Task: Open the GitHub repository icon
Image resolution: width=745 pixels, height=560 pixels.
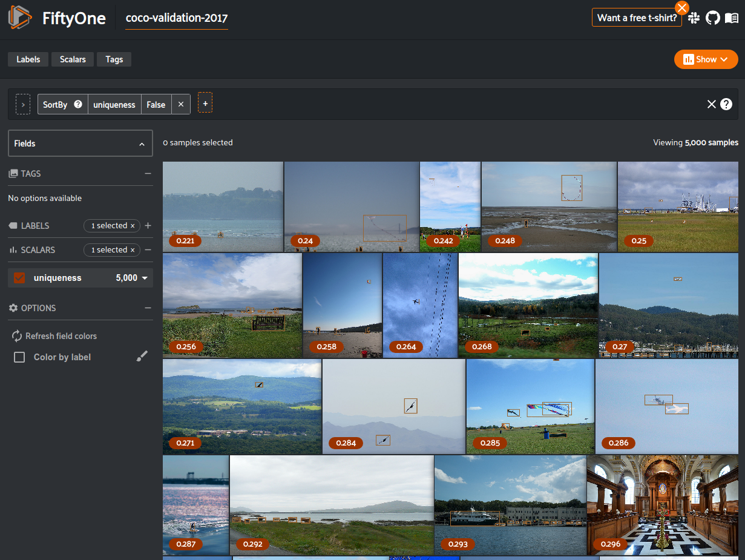Action: point(713,18)
